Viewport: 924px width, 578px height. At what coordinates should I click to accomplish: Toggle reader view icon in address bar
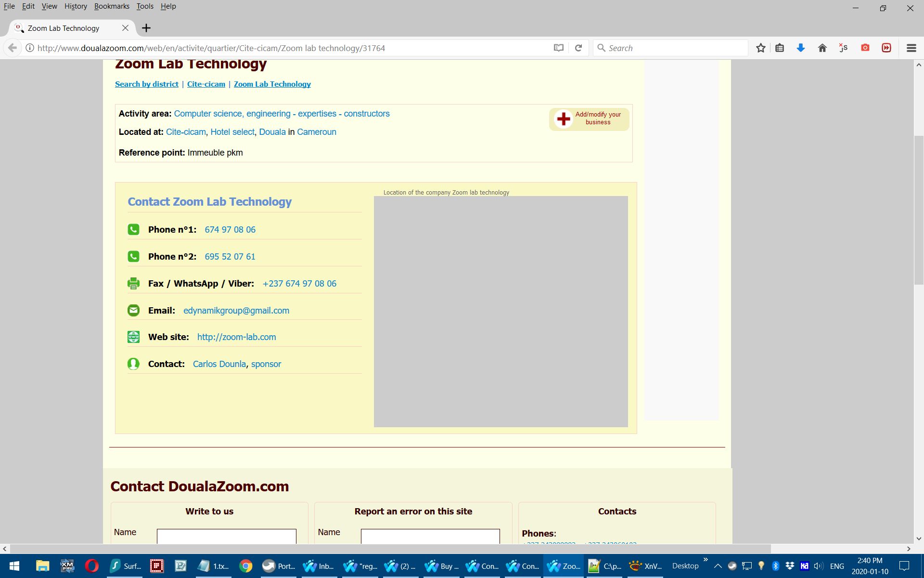point(558,48)
